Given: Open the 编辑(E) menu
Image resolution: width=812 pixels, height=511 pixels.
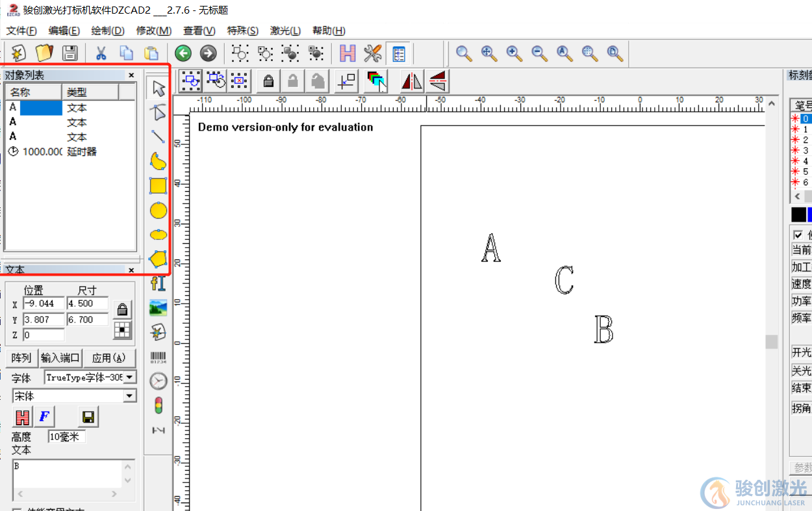Looking at the screenshot, I should [x=64, y=31].
